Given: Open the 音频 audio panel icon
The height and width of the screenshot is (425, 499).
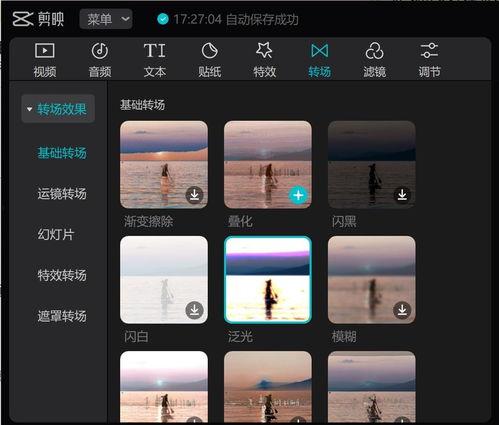Looking at the screenshot, I should pyautogui.click(x=100, y=51).
